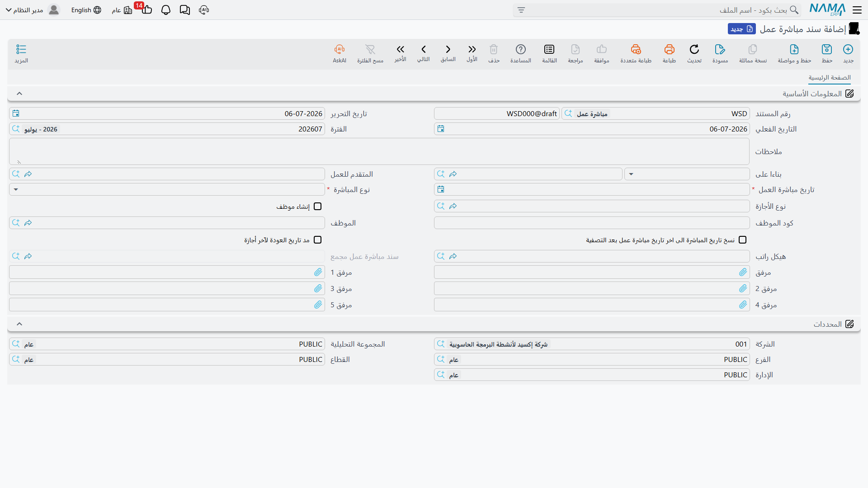Toggle نسخ تاريخ المباشرة checkbox

pos(742,240)
